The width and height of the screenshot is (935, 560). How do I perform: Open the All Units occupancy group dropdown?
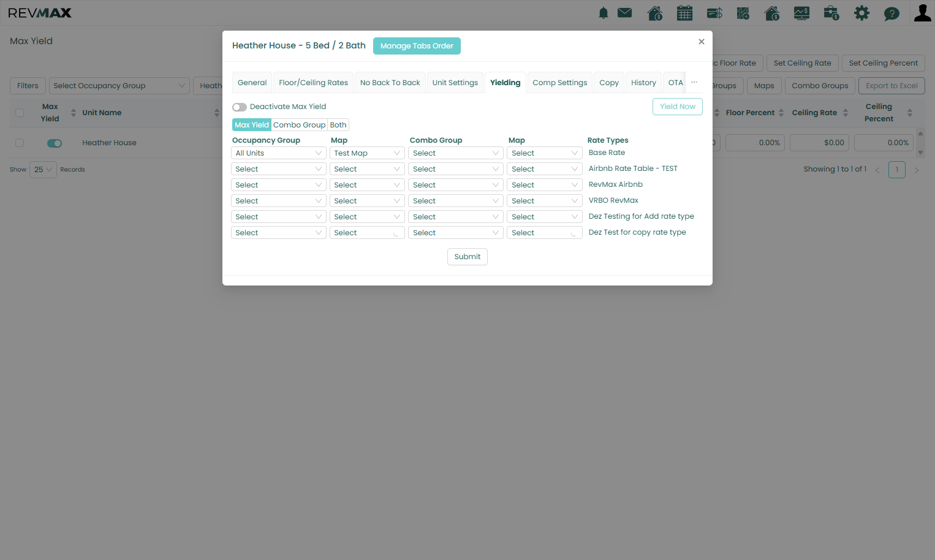click(x=279, y=153)
